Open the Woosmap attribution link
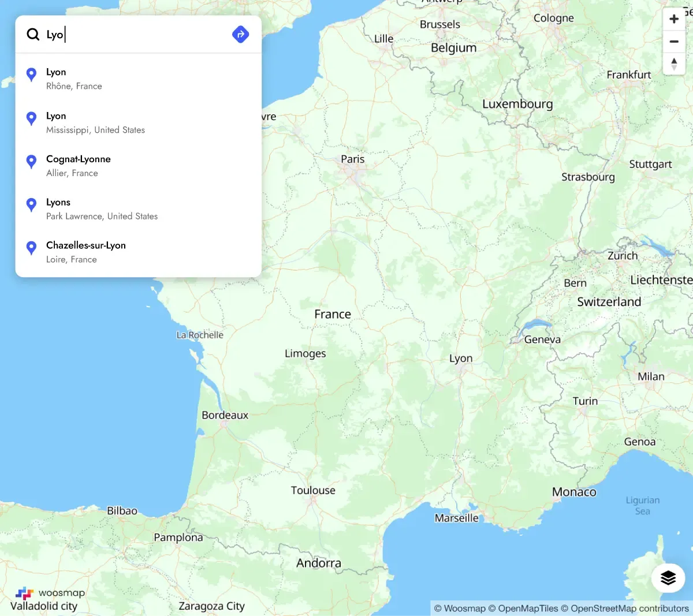Image resolution: width=693 pixels, height=616 pixels. [x=460, y=608]
